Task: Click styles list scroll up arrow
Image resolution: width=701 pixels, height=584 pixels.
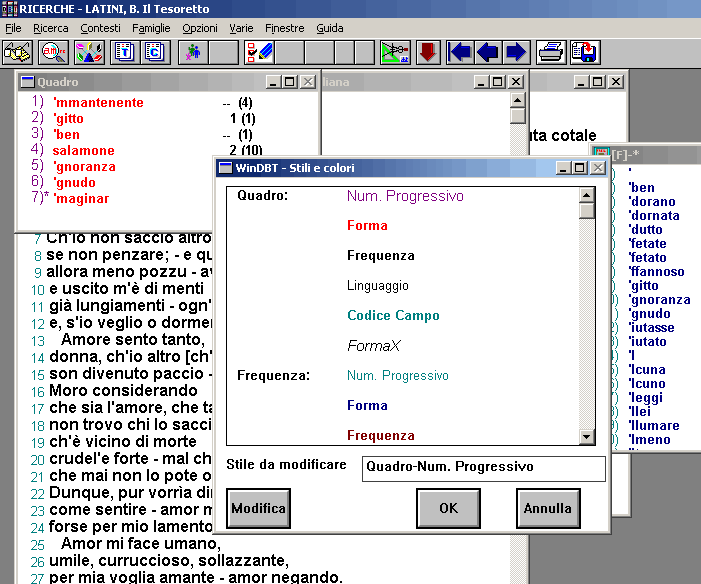Action: click(587, 195)
